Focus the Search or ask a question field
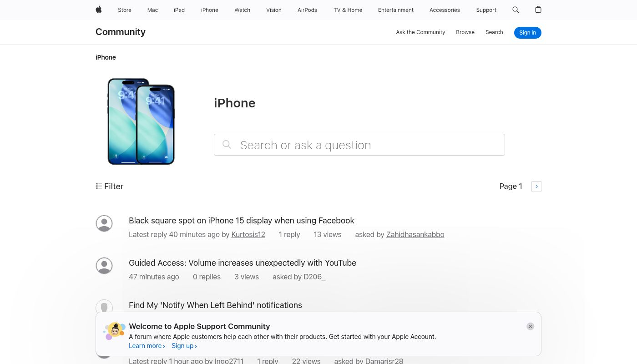Screen dimensions: 637x364 pos(359,145)
